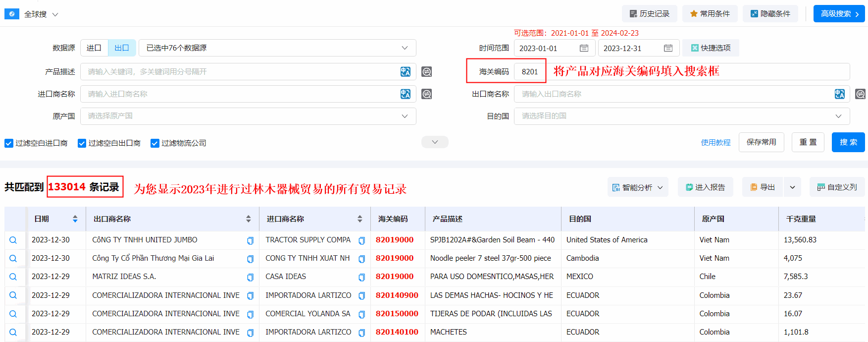Image resolution: width=868 pixels, height=342 pixels.
Task: Open the 使用教程 link
Action: 715,143
